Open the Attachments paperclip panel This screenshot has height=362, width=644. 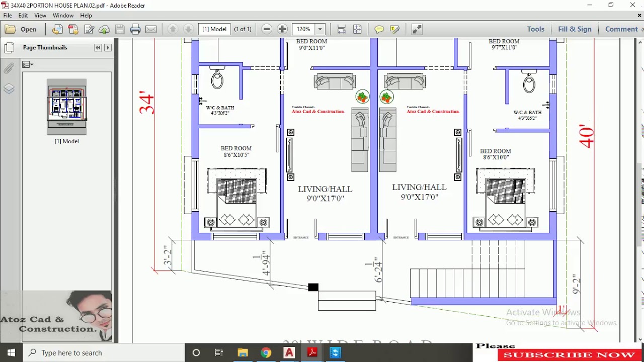[9, 68]
